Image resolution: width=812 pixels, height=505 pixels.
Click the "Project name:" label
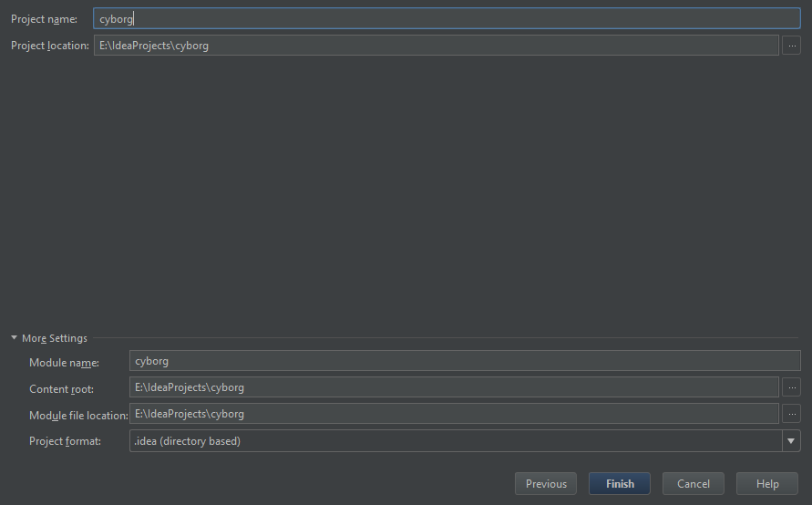tap(44, 19)
